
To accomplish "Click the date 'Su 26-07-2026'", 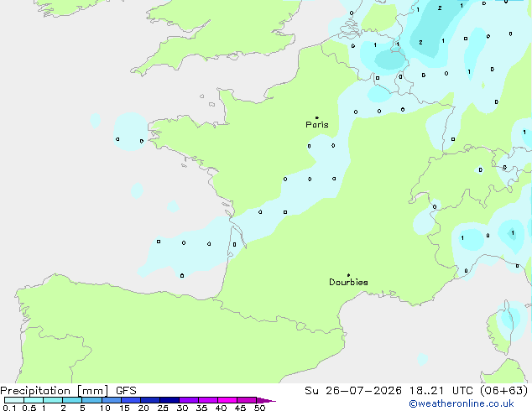I will pyautogui.click(x=353, y=391).
